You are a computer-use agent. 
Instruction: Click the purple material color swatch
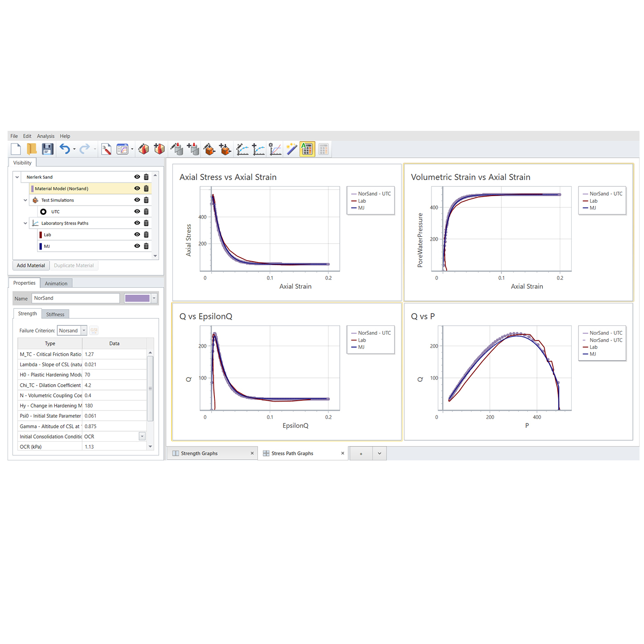(x=137, y=298)
